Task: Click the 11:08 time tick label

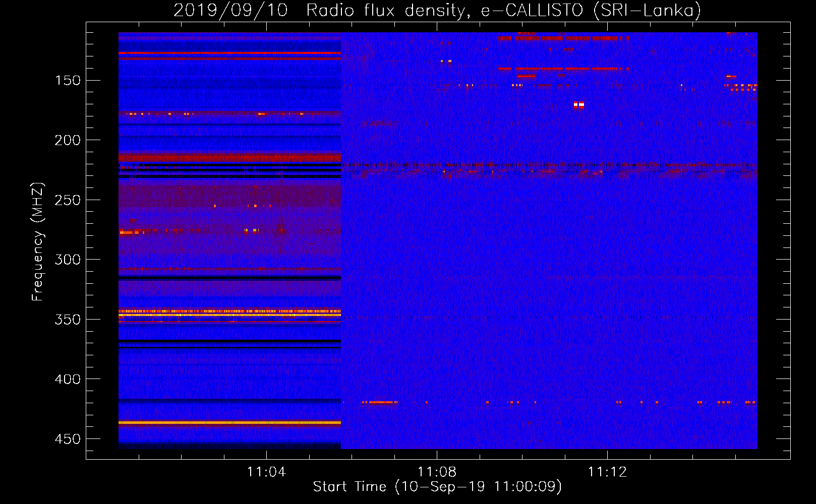Action: tap(437, 472)
